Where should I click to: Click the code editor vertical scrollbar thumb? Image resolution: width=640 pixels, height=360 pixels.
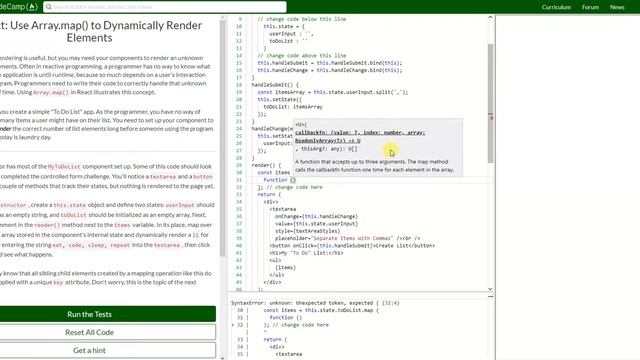point(490,103)
